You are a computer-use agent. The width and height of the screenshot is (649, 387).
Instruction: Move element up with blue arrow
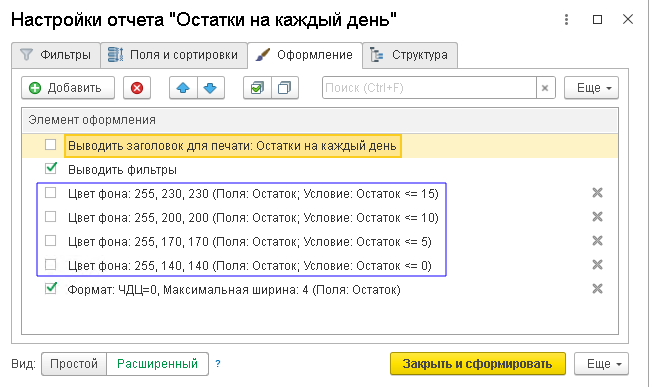[x=183, y=88]
